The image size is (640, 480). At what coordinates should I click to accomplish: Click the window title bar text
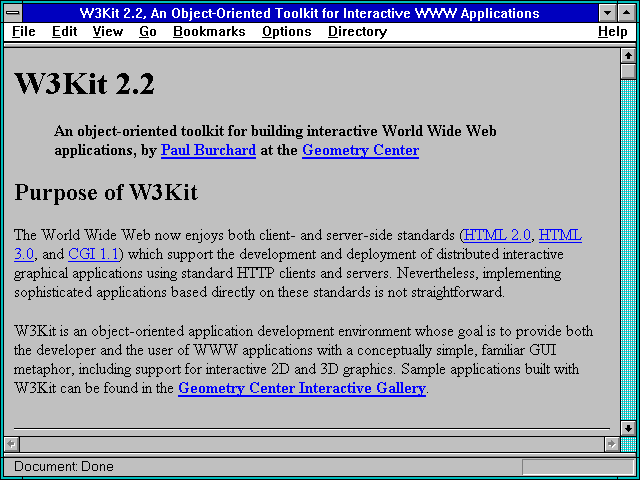309,13
